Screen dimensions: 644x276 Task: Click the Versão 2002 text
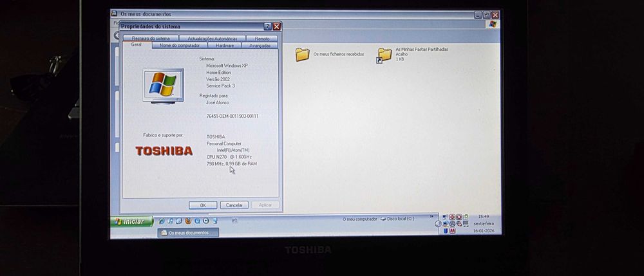click(x=218, y=80)
